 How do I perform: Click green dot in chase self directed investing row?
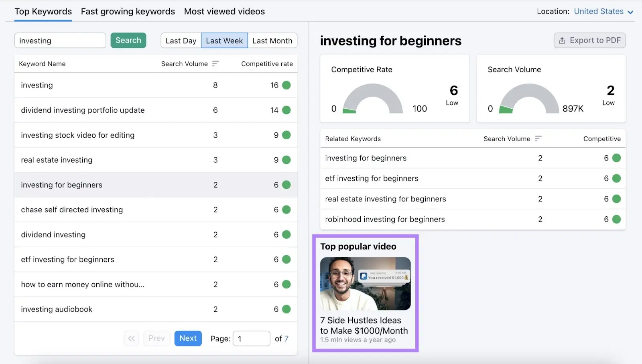tap(286, 209)
